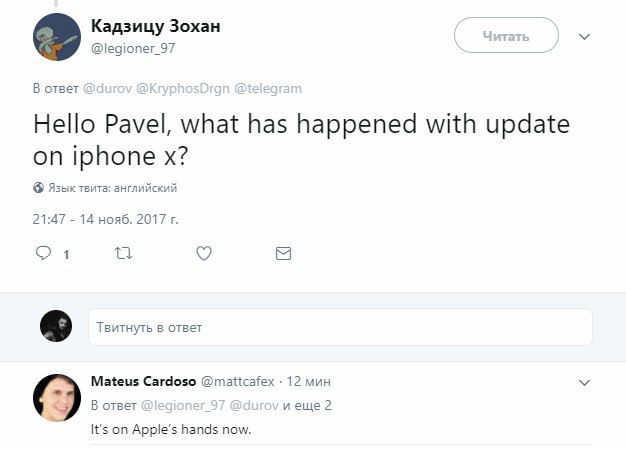Image resolution: width=626 pixels, height=449 pixels.
Task: Open options chevron on Mateus Cardoso's reply
Action: click(x=585, y=382)
